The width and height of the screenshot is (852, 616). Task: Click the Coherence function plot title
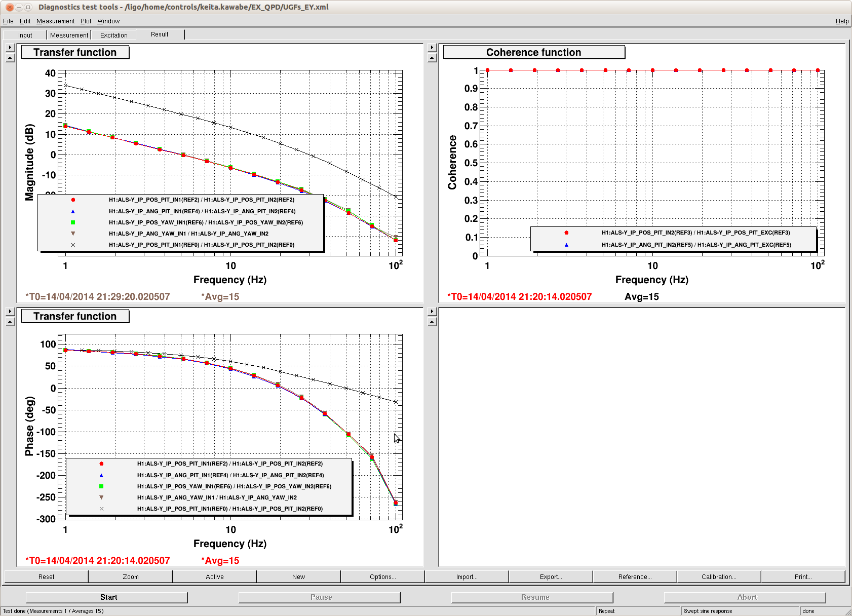coord(534,52)
